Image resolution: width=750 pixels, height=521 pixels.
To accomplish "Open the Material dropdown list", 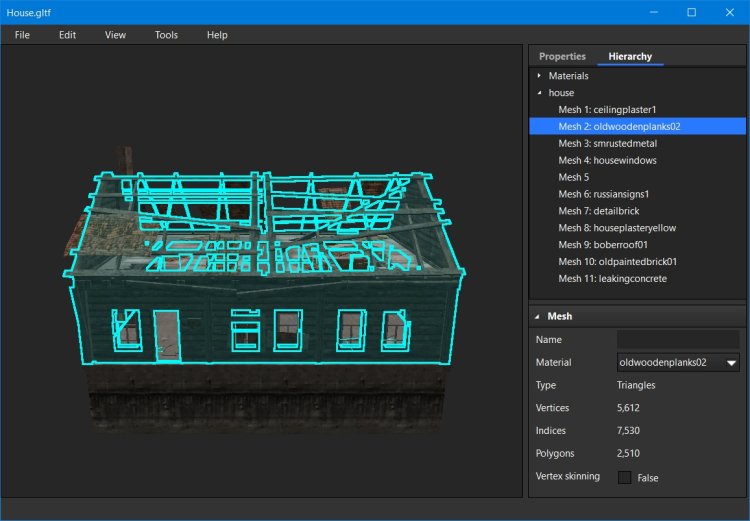I will tap(731, 363).
